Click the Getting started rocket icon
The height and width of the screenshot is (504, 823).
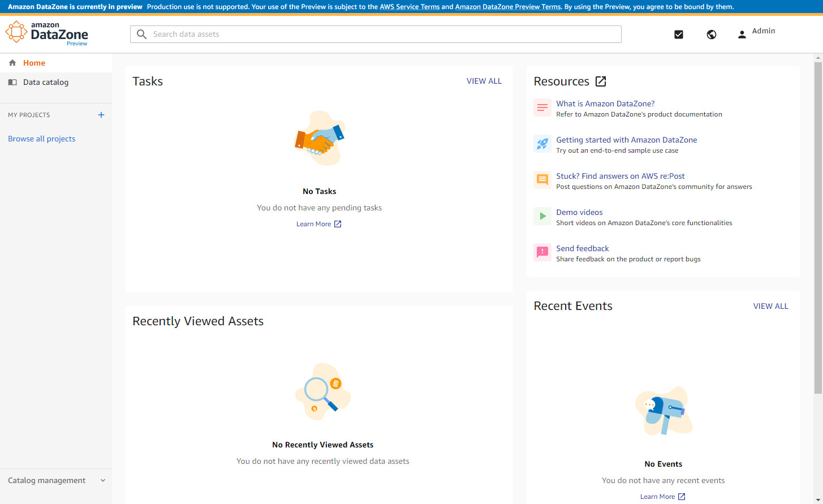[x=542, y=144]
